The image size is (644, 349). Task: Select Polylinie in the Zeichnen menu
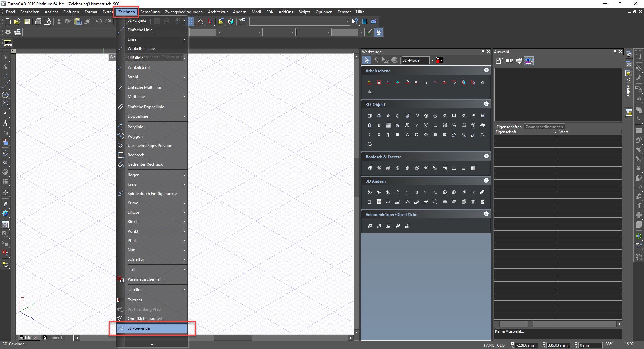pos(152,127)
